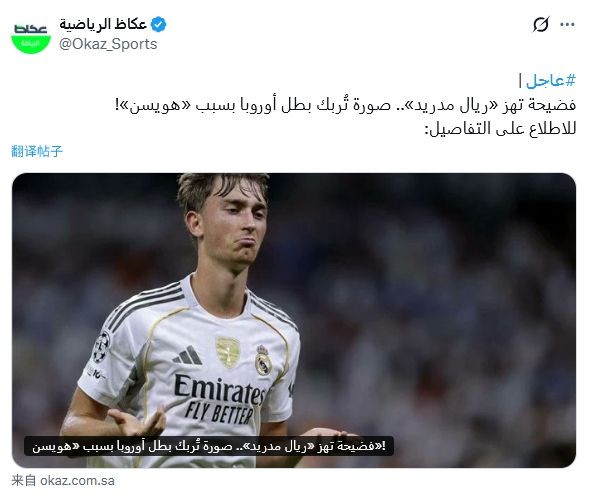
Task: Click the player's face in the photo
Action: click(x=231, y=227)
